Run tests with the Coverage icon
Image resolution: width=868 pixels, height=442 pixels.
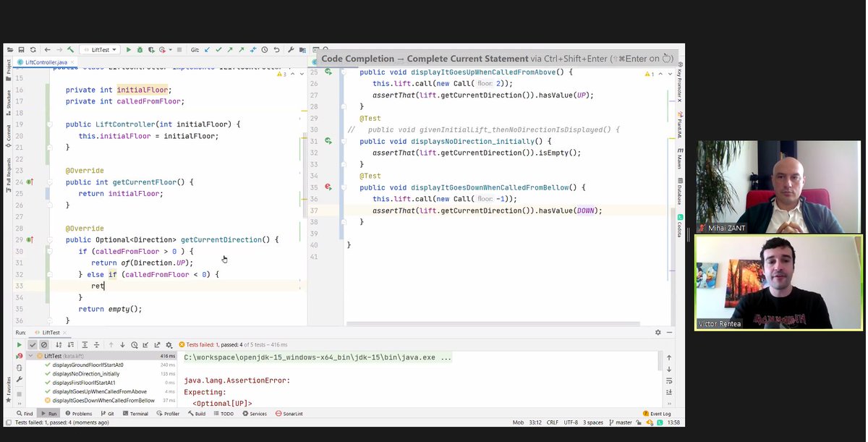pos(152,49)
